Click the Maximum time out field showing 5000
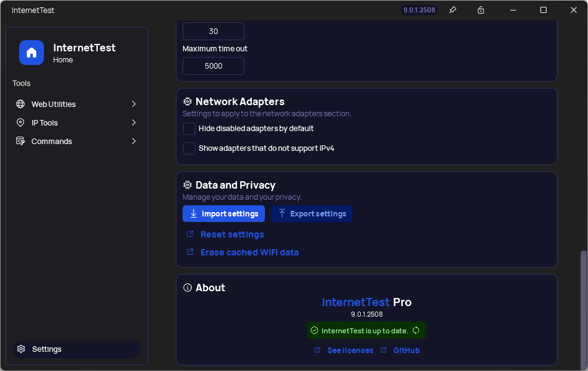This screenshot has width=588, height=371. (214, 66)
